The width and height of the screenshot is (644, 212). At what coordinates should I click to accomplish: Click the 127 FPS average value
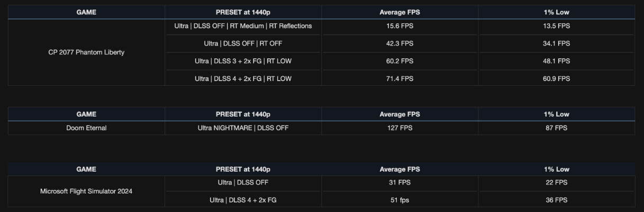pyautogui.click(x=400, y=128)
